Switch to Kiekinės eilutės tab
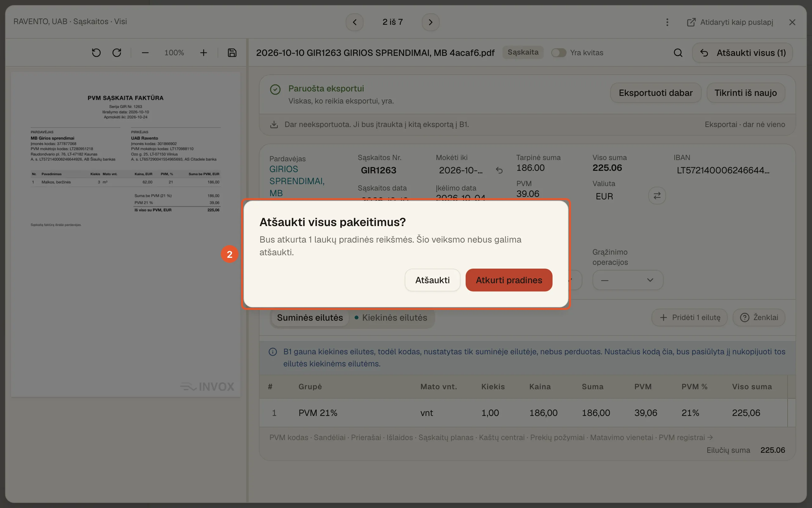Viewport: 812px width, 508px height. pos(391,317)
